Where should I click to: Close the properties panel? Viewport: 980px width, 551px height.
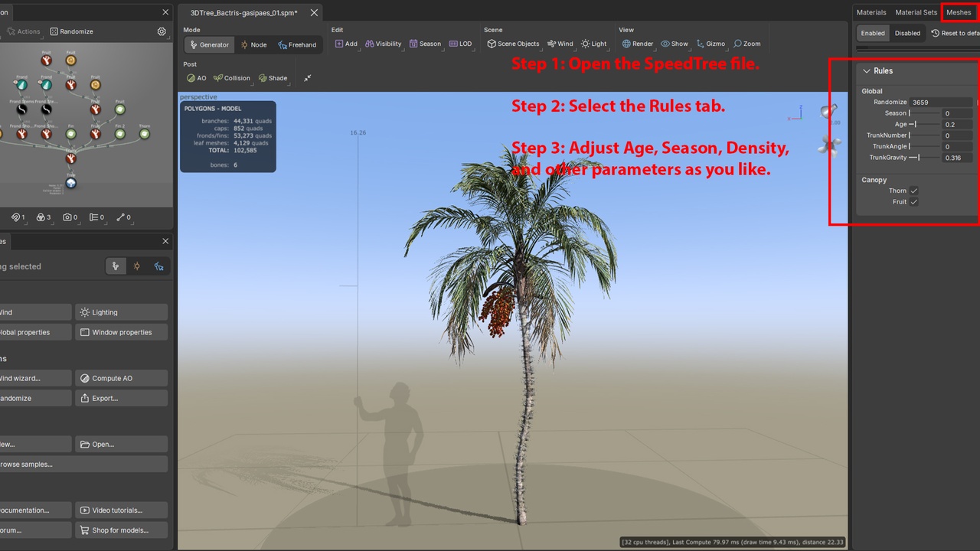tap(165, 241)
